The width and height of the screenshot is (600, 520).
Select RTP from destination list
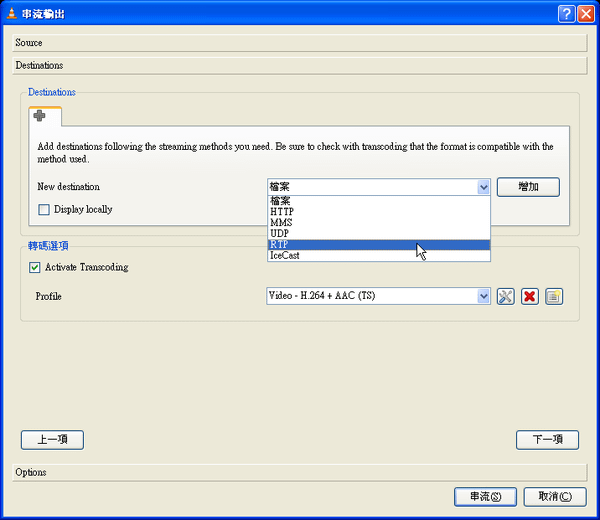click(379, 245)
